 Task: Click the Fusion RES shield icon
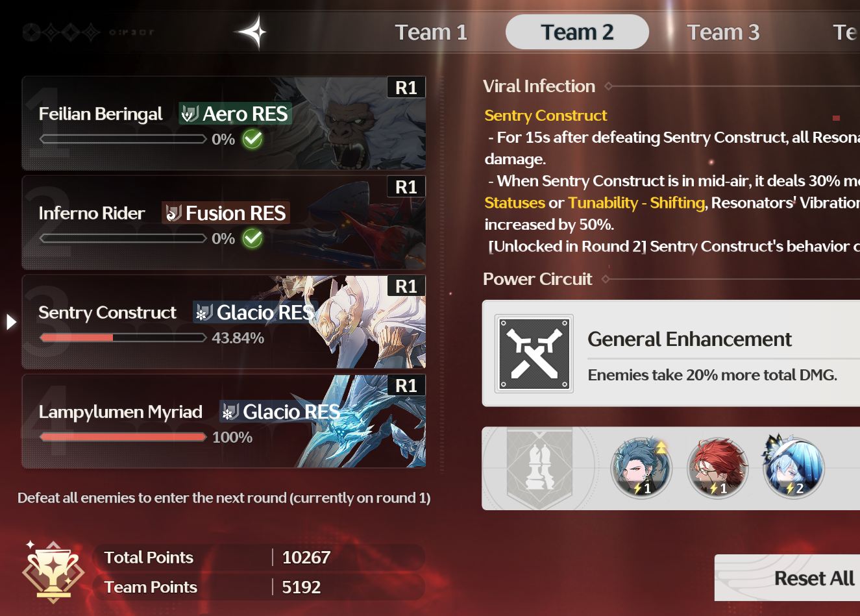173,213
